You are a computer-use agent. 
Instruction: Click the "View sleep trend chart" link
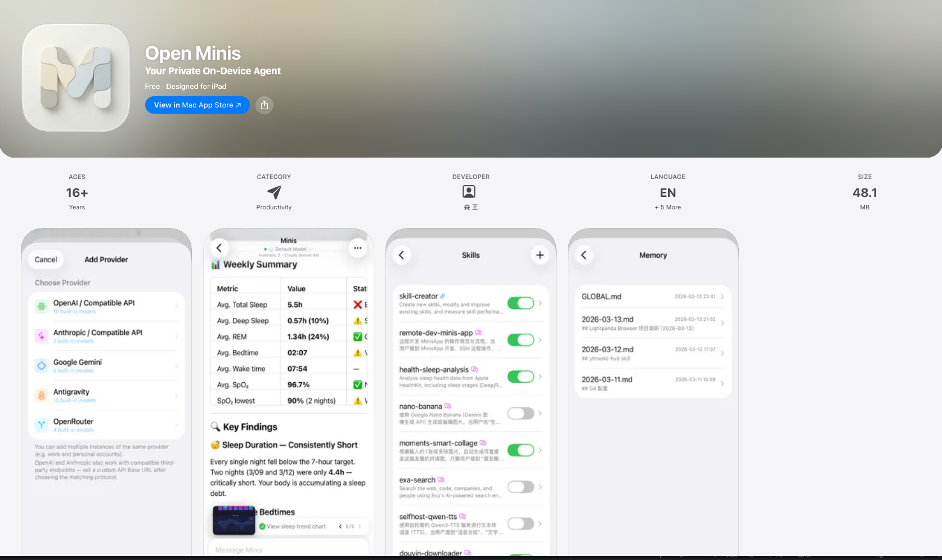(x=296, y=526)
